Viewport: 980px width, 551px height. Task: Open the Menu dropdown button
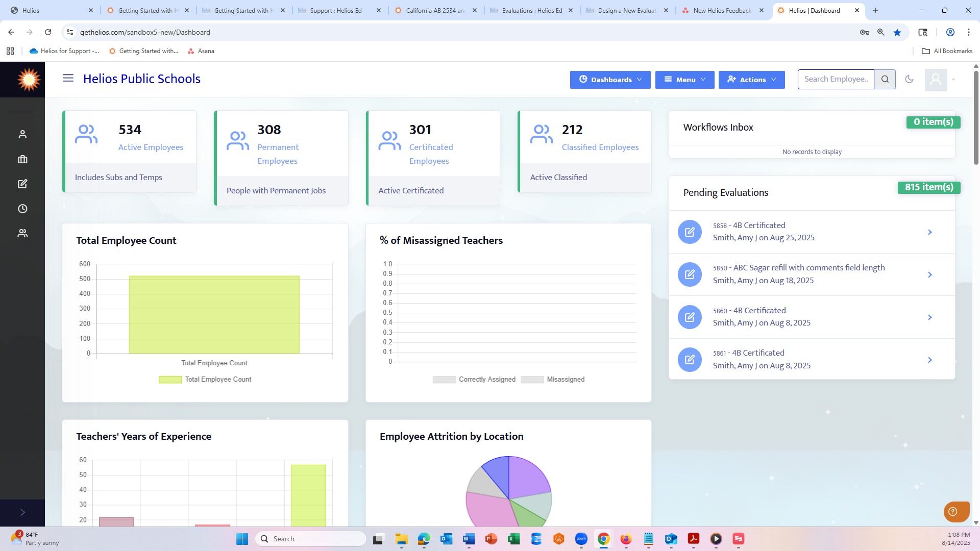click(684, 80)
